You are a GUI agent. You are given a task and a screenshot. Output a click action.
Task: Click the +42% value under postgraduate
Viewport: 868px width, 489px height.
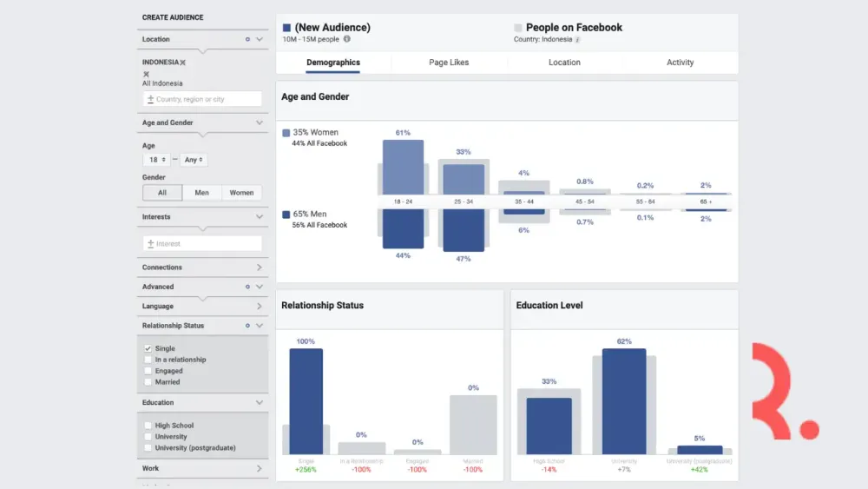pos(699,470)
